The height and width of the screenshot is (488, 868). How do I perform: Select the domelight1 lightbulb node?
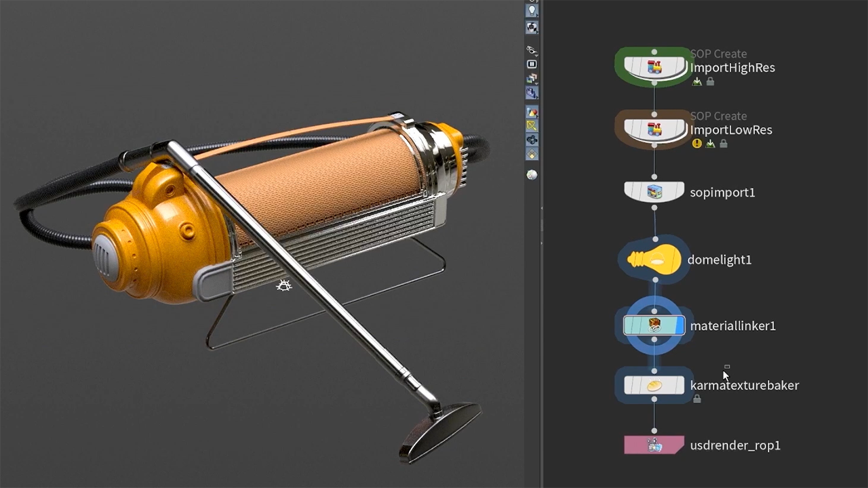point(654,260)
